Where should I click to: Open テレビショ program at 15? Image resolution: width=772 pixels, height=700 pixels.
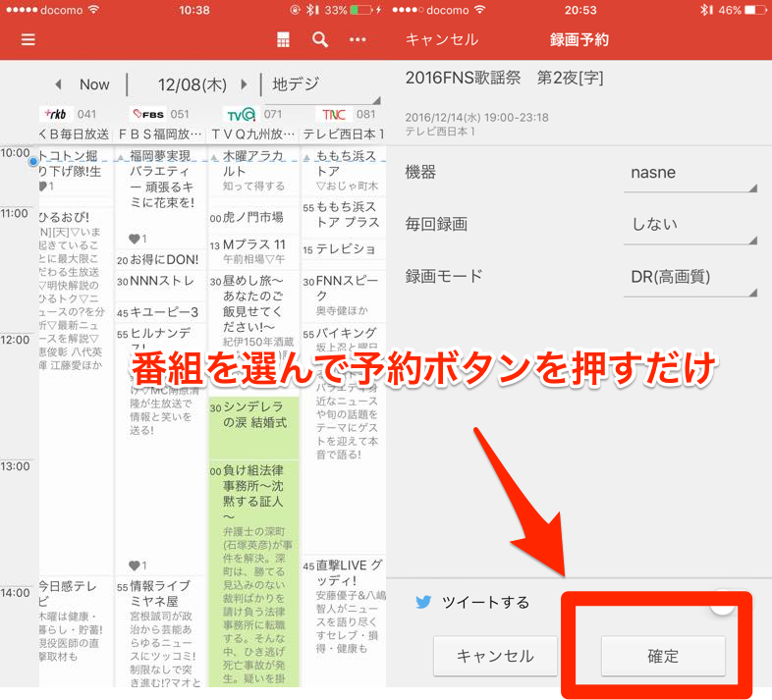click(x=344, y=249)
